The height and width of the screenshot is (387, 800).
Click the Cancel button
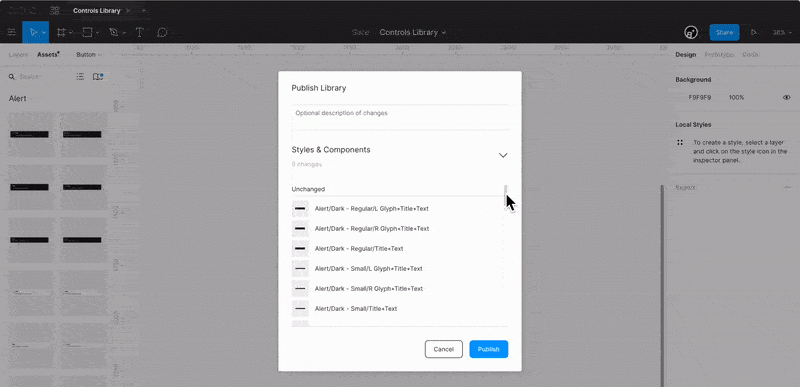click(443, 349)
